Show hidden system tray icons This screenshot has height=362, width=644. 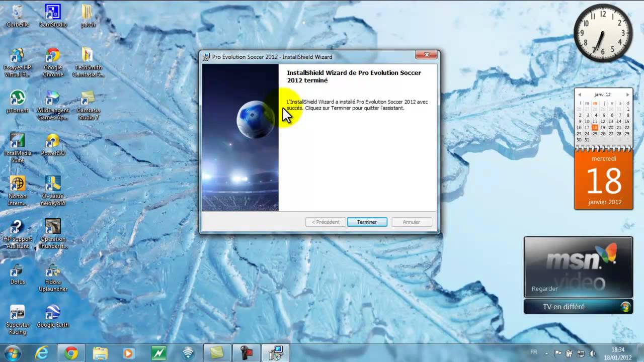coord(547,353)
